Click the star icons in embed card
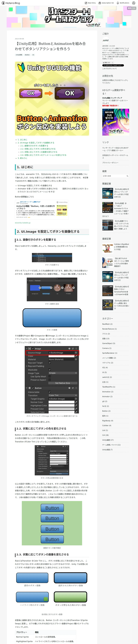Image resolution: width=138 pixels, height=644 pixels. (29, 217)
